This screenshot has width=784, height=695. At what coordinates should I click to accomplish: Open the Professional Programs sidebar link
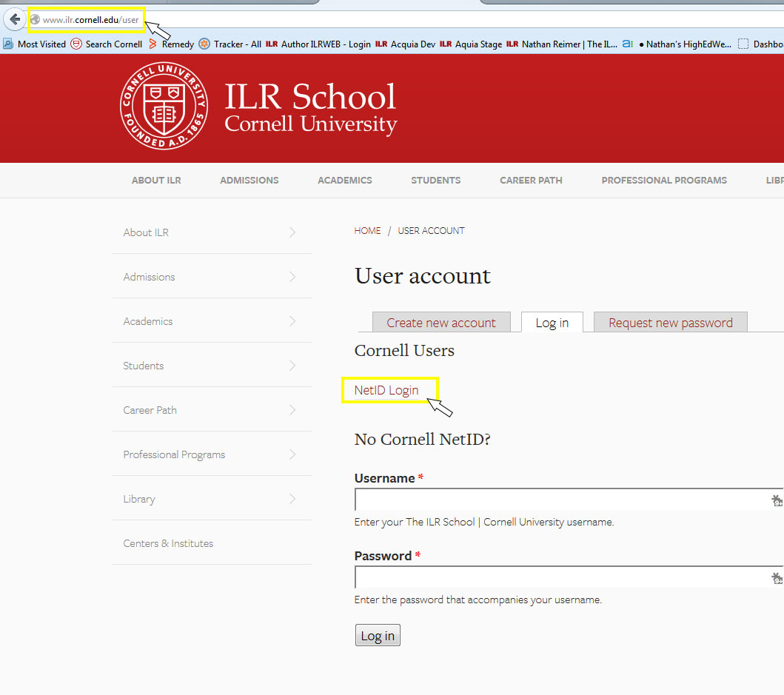pos(174,454)
